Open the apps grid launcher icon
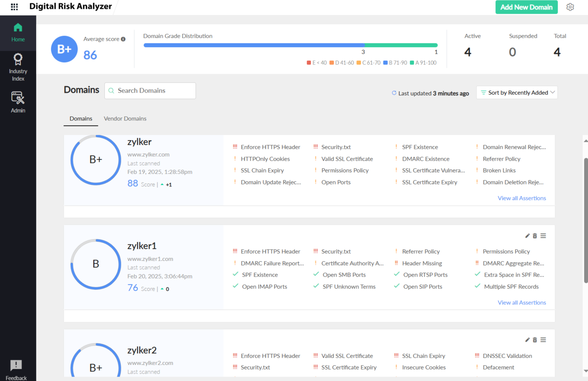 [x=14, y=7]
